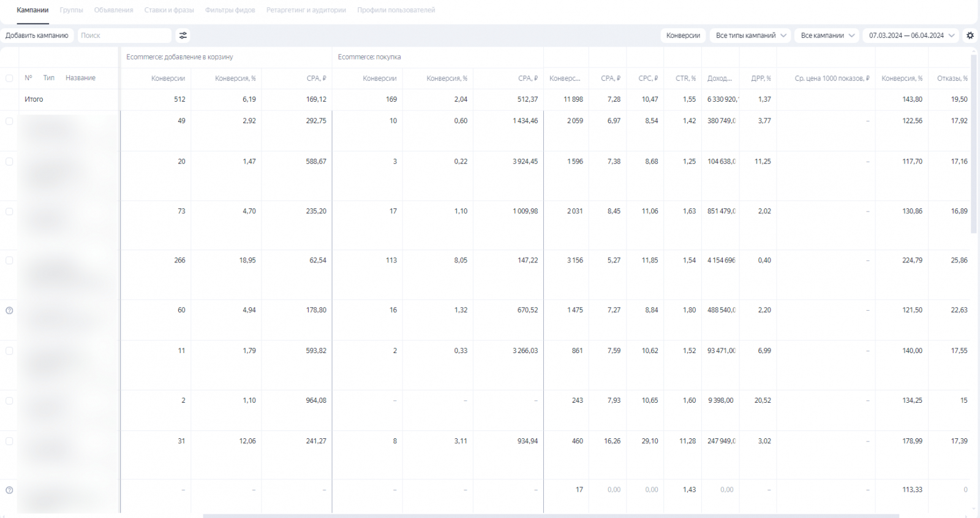Screen dimensions: 980x518
Task: Go to Ретаргетинг и аудитории tab
Action: point(306,10)
